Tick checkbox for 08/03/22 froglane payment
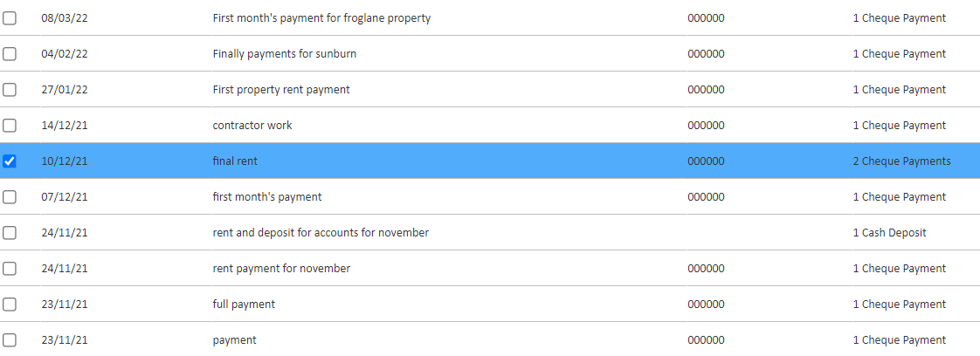980x356 pixels. (10, 18)
